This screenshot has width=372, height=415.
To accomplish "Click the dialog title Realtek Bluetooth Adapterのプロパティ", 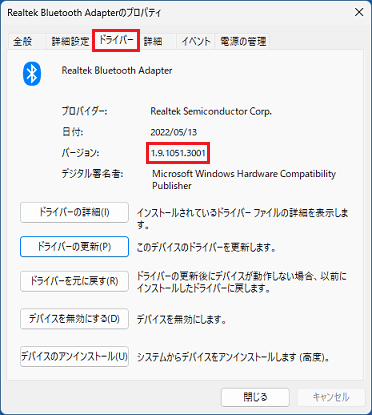I will tap(84, 13).
